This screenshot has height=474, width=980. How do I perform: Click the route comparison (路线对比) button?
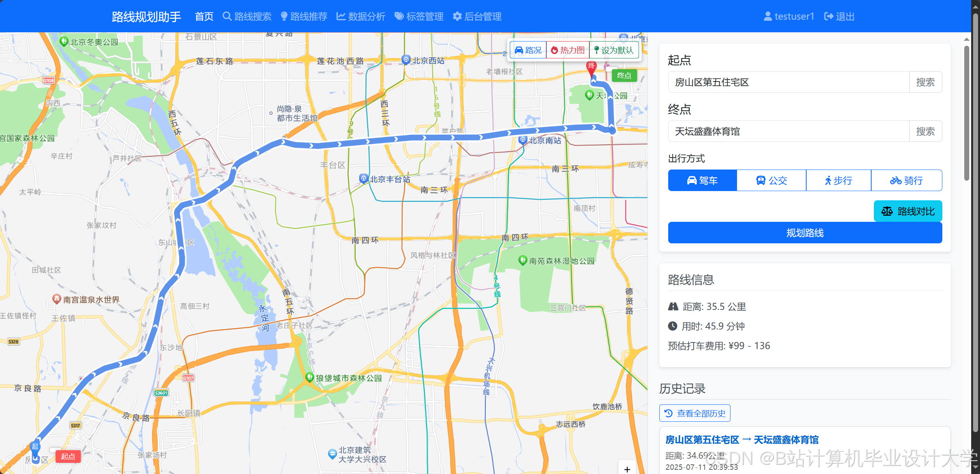coord(908,211)
